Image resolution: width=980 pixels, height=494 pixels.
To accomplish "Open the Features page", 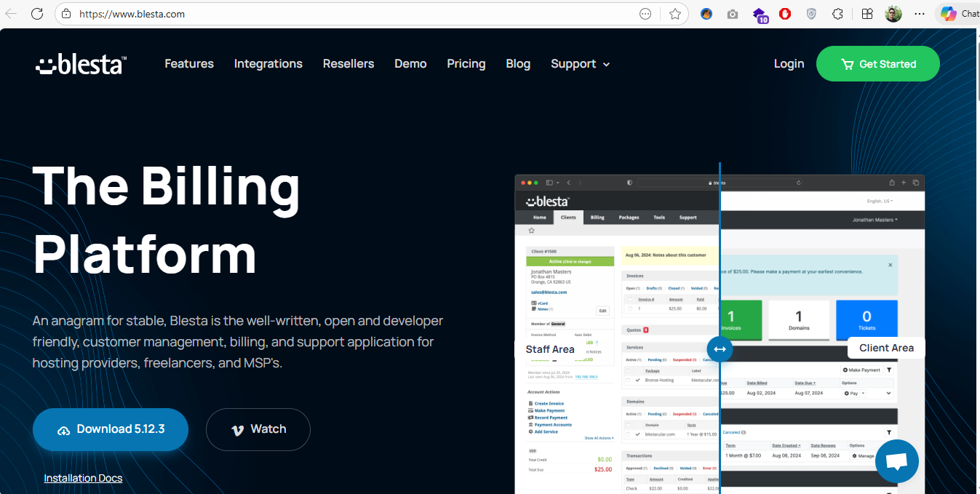I will (x=189, y=64).
